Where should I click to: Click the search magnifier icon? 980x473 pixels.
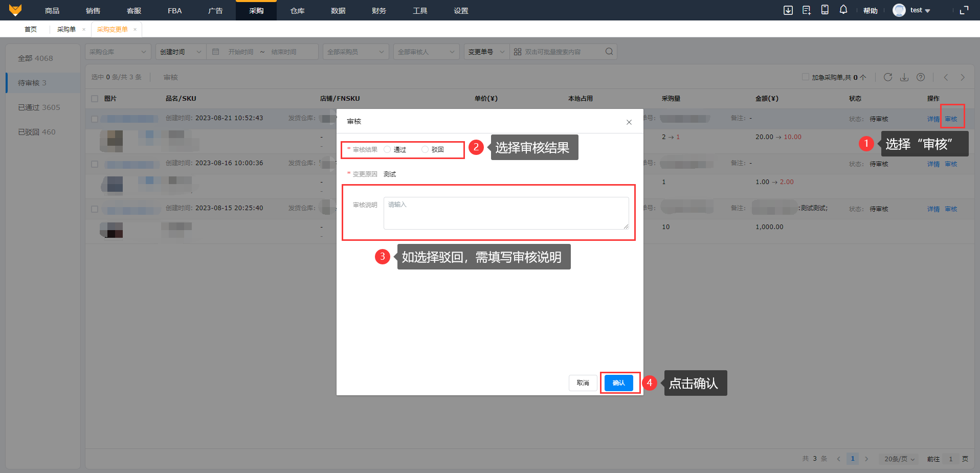pyautogui.click(x=609, y=52)
